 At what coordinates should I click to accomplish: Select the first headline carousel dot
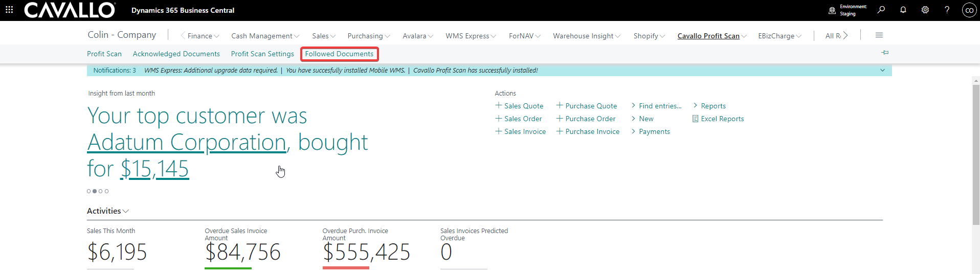pyautogui.click(x=88, y=191)
